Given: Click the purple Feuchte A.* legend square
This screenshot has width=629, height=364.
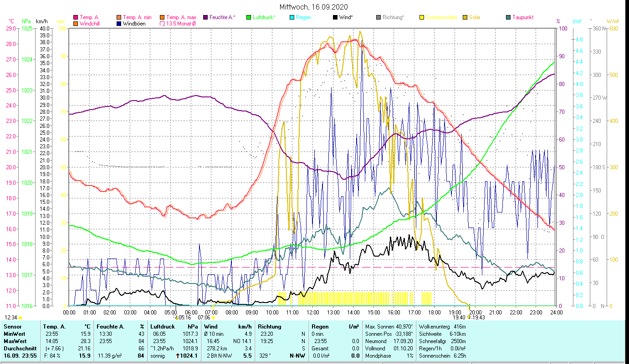Looking at the screenshot, I should [x=205, y=17].
